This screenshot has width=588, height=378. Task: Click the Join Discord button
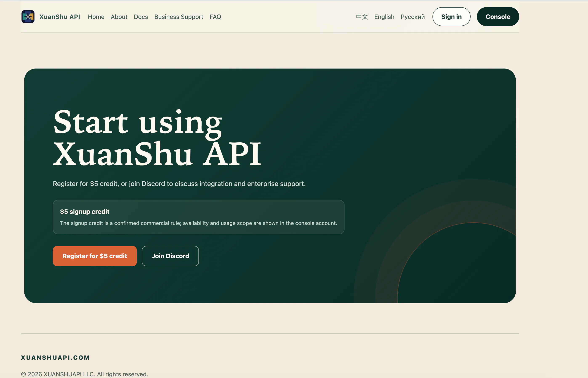pos(170,256)
